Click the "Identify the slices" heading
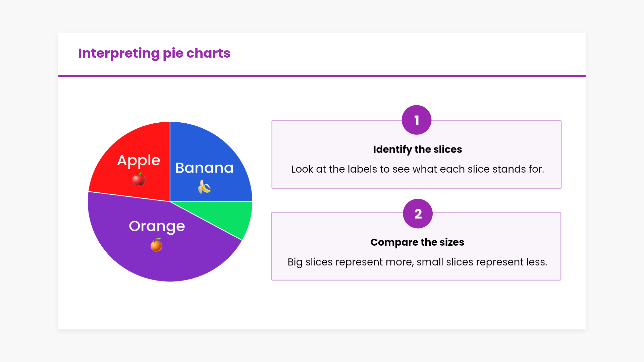The height and width of the screenshot is (362, 644). (x=417, y=149)
